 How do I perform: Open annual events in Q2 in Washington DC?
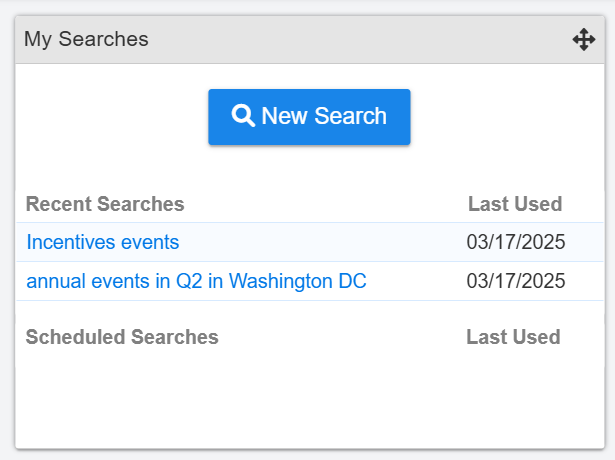pos(196,281)
